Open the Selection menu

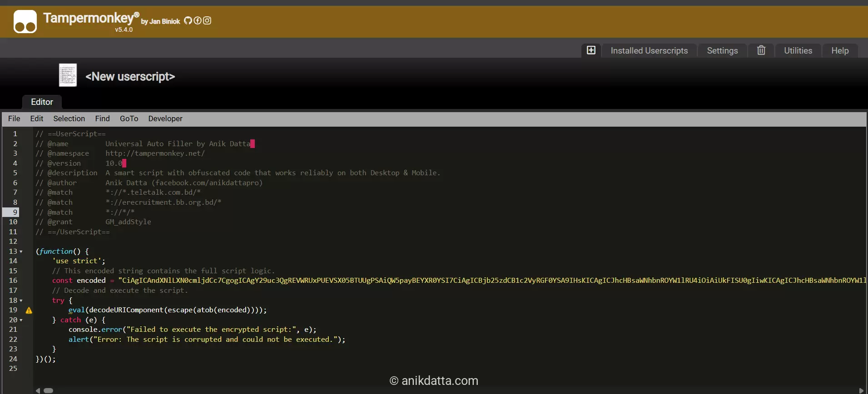69,118
